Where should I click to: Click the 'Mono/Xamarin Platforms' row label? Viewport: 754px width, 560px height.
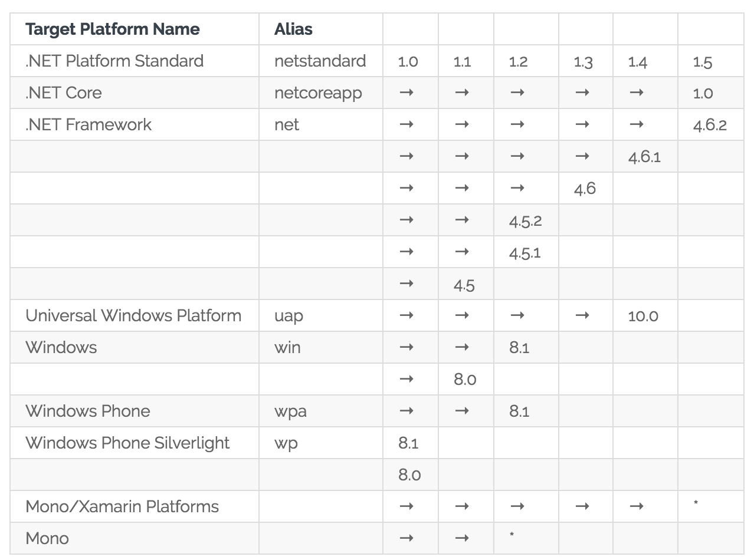click(122, 506)
